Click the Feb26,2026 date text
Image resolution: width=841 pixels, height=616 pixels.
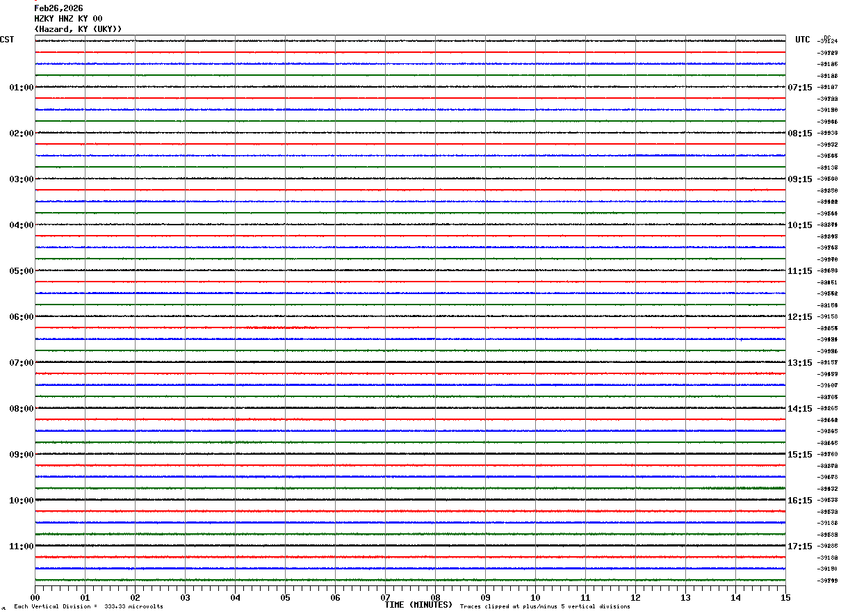[58, 8]
